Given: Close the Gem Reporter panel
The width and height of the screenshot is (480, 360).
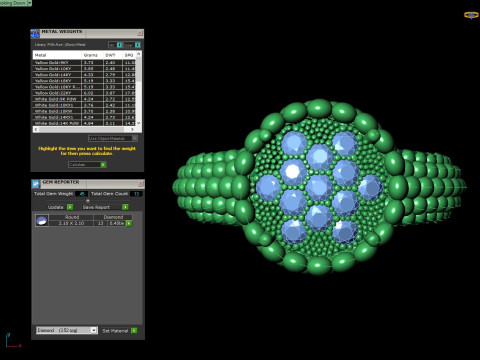Looking at the screenshot, I should point(140,184).
